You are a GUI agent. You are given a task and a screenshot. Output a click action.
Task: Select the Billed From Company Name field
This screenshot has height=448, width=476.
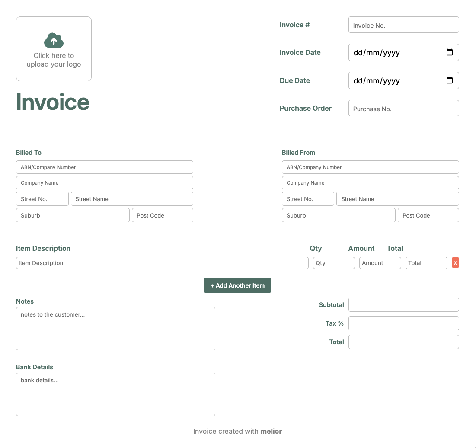(x=370, y=183)
